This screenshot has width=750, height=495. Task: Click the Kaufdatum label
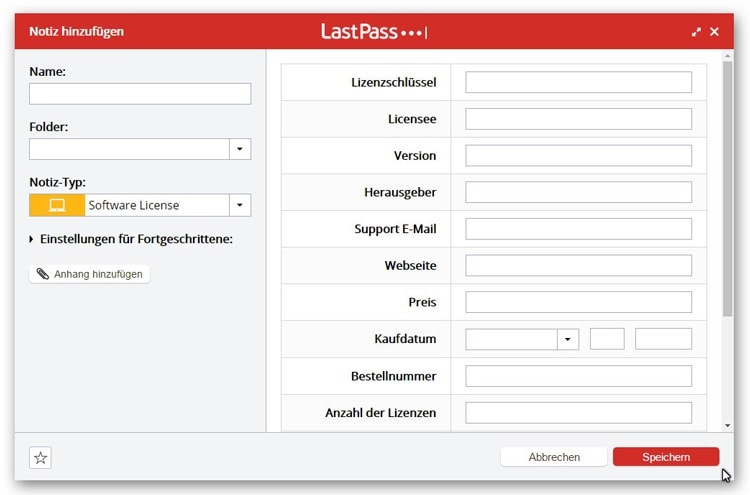(x=405, y=339)
